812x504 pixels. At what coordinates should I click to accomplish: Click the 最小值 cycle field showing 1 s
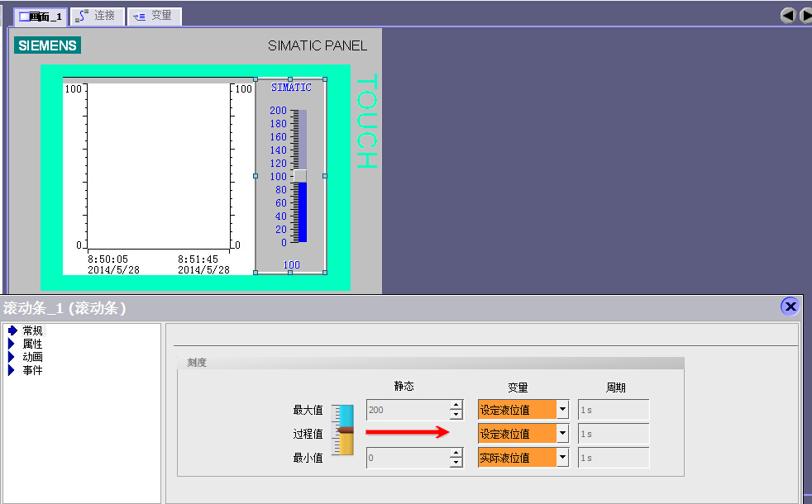point(614,458)
